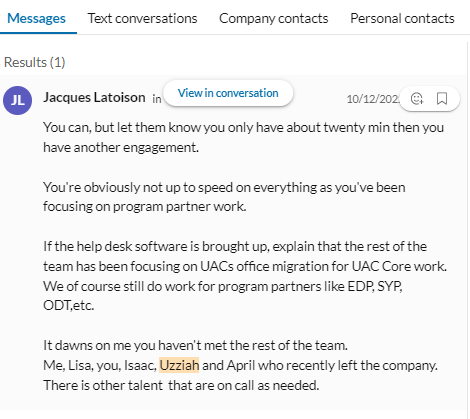470x419 pixels.
Task: Click the sender name Jacques Latoison
Action: (94, 97)
